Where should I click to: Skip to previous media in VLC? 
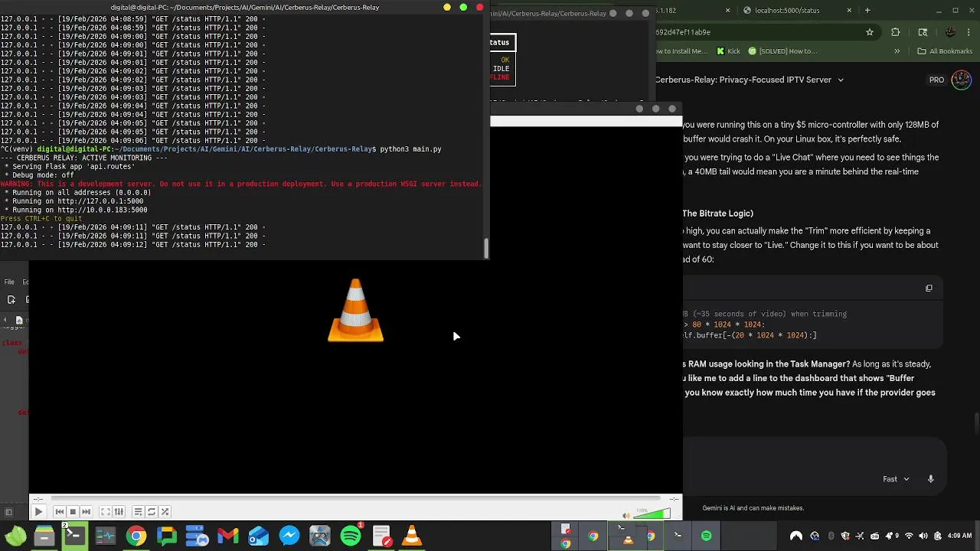tap(60, 512)
